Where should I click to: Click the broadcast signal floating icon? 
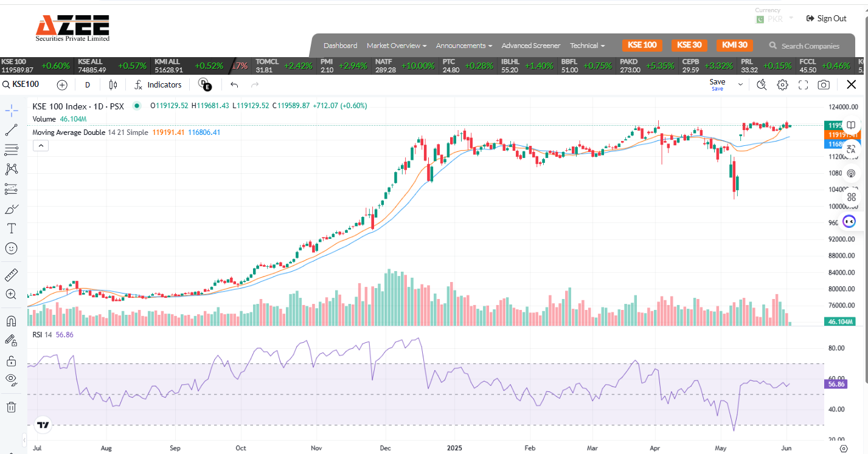(x=851, y=173)
